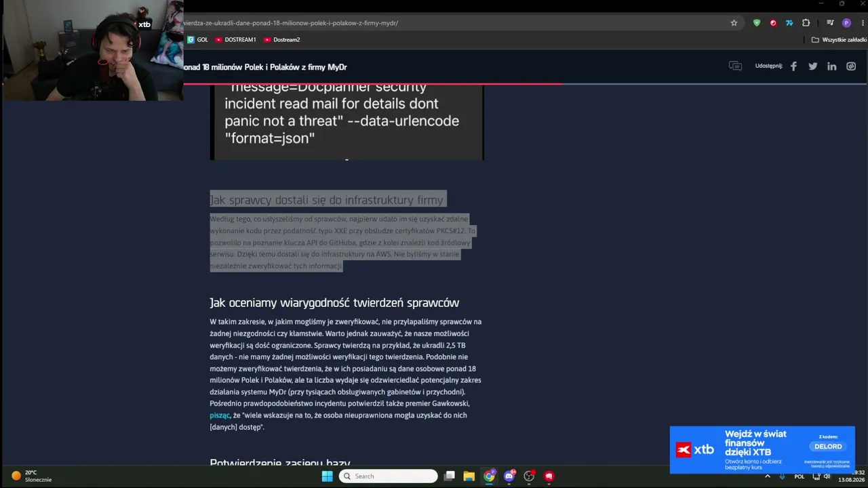This screenshot has width=868, height=488.
Task: Open File Explorer from the taskbar
Action: tap(469, 476)
